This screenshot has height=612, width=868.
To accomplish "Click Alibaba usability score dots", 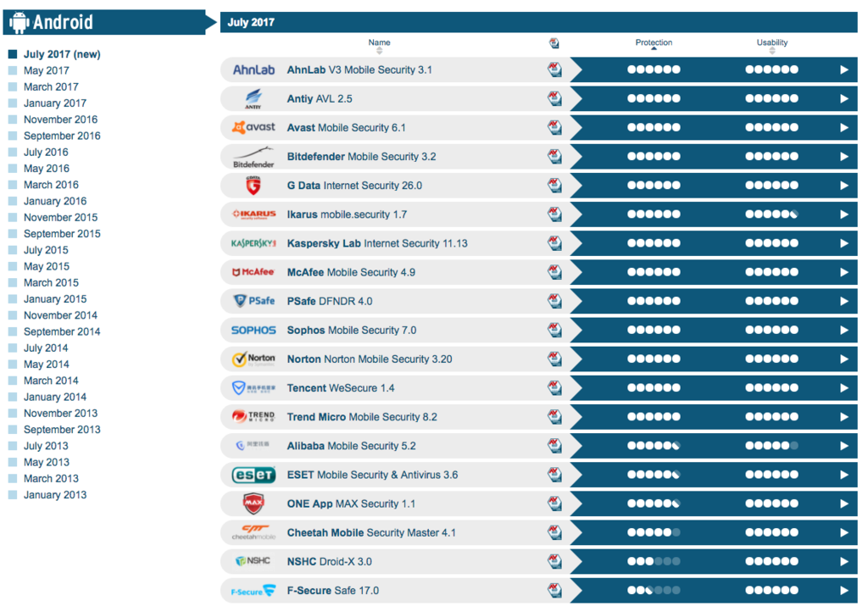I will [771, 446].
